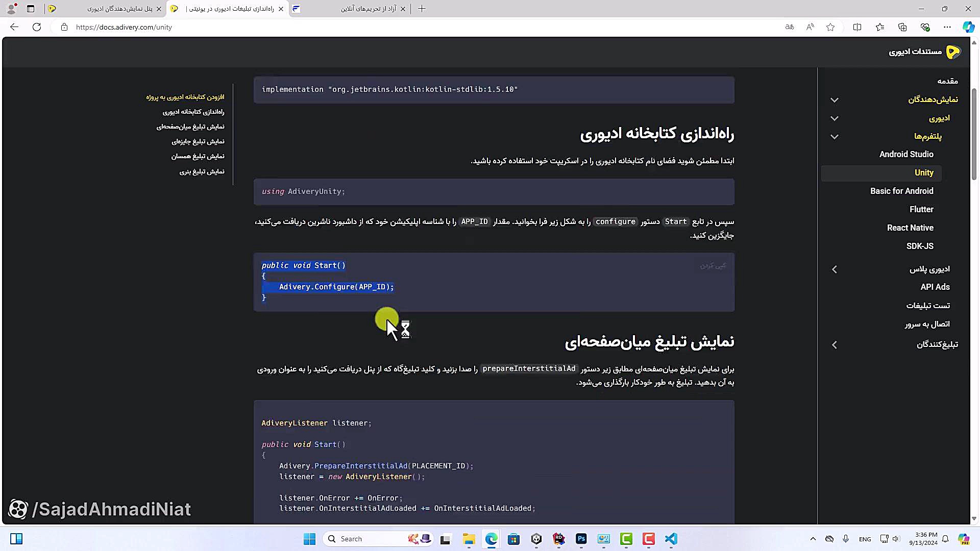The width and height of the screenshot is (980, 551).
Task: Click the copy button in Start() code block
Action: 713,266
